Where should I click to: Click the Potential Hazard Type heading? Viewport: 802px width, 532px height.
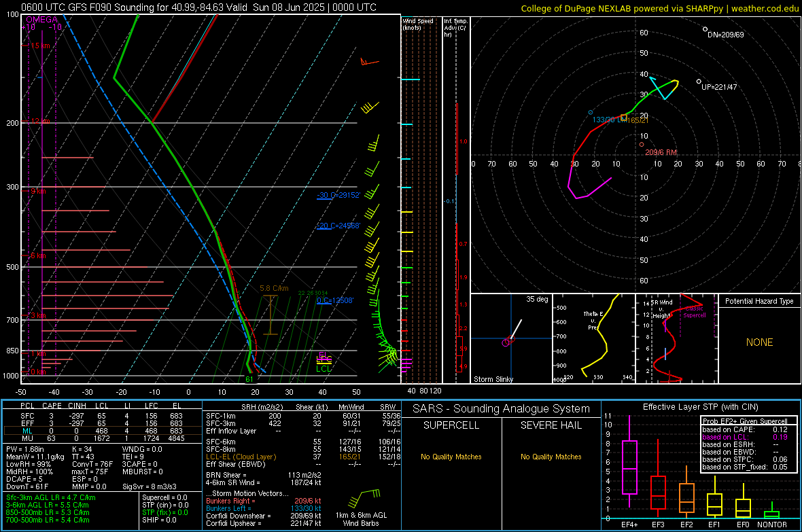(759, 301)
